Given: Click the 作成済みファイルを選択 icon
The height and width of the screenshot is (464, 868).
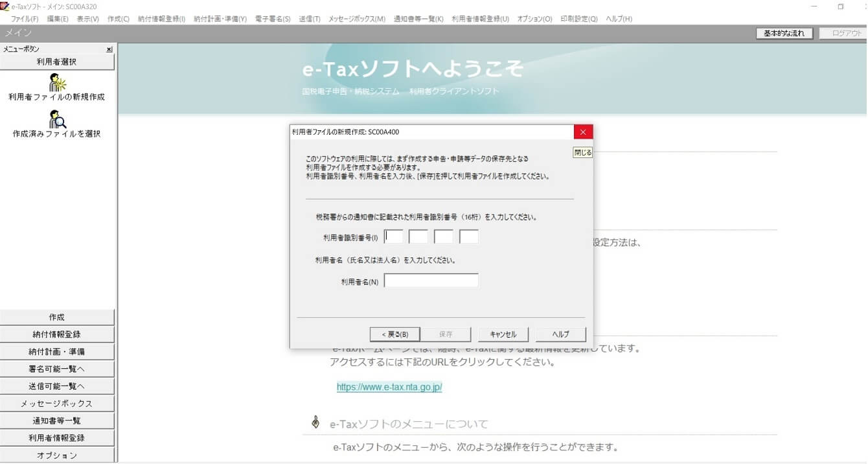Looking at the screenshot, I should coord(57,119).
